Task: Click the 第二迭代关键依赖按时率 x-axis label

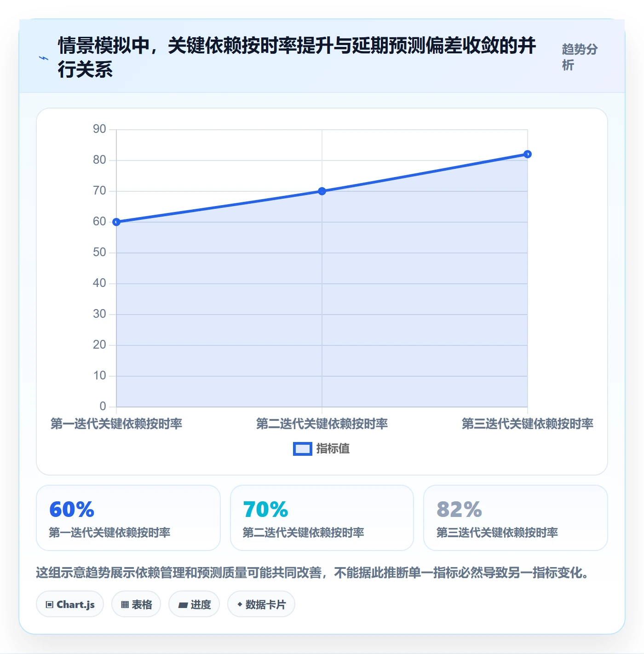Action: point(322,424)
